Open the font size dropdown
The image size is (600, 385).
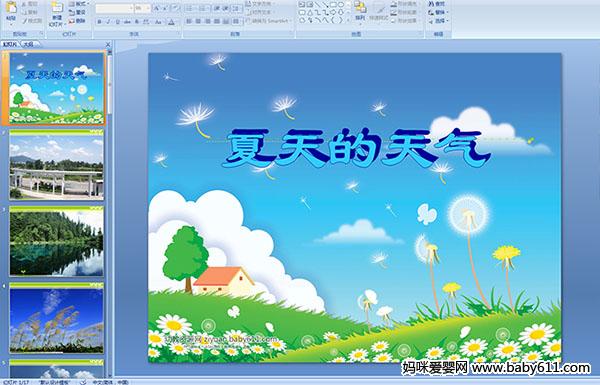point(148,8)
